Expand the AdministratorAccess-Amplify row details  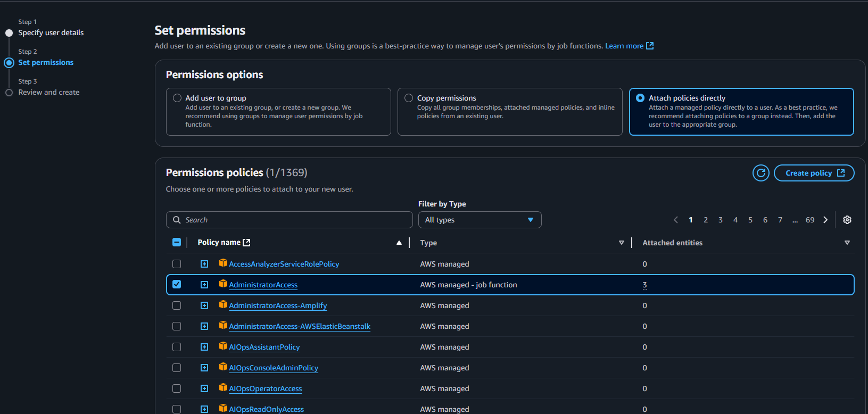point(204,305)
